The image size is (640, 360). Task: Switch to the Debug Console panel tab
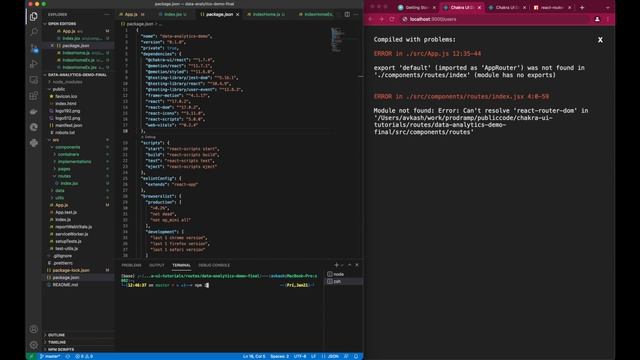[x=214, y=265]
